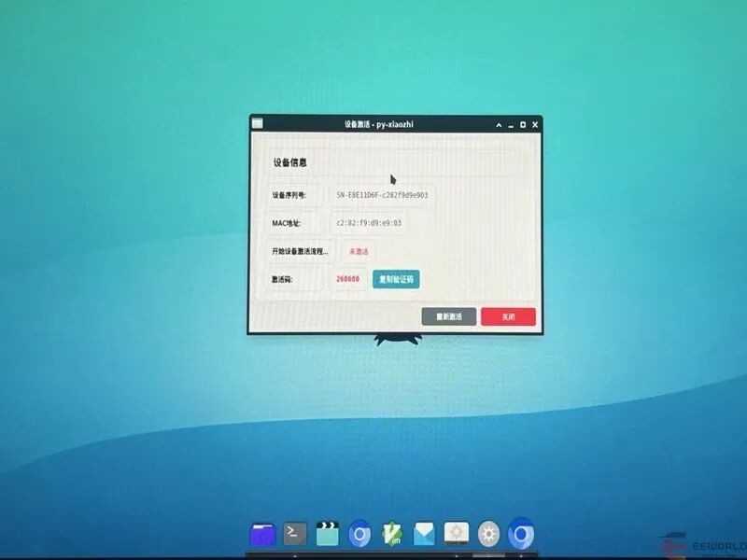Copy the verification code with 复制验证码
The width and height of the screenshot is (747, 560).
[396, 279]
